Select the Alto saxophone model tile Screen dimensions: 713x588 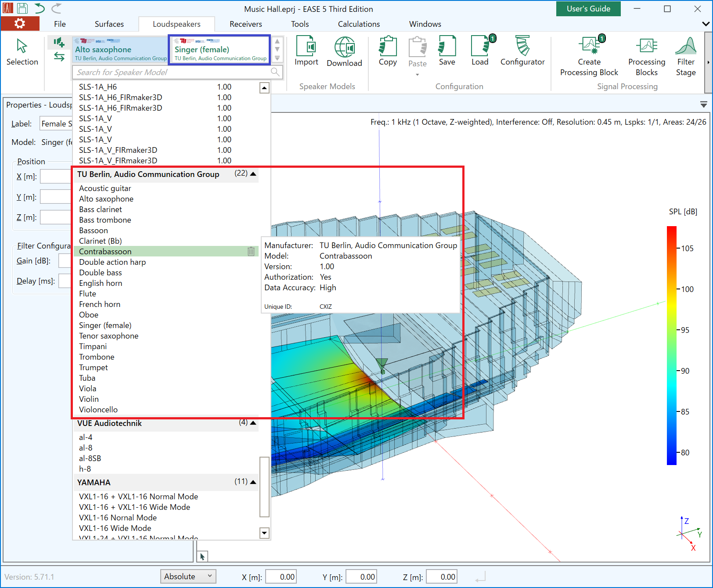(x=120, y=50)
